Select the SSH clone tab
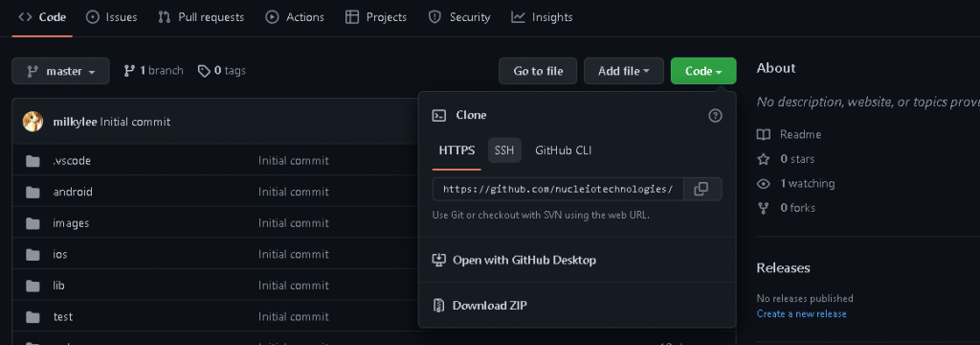980x345 pixels. [504, 150]
